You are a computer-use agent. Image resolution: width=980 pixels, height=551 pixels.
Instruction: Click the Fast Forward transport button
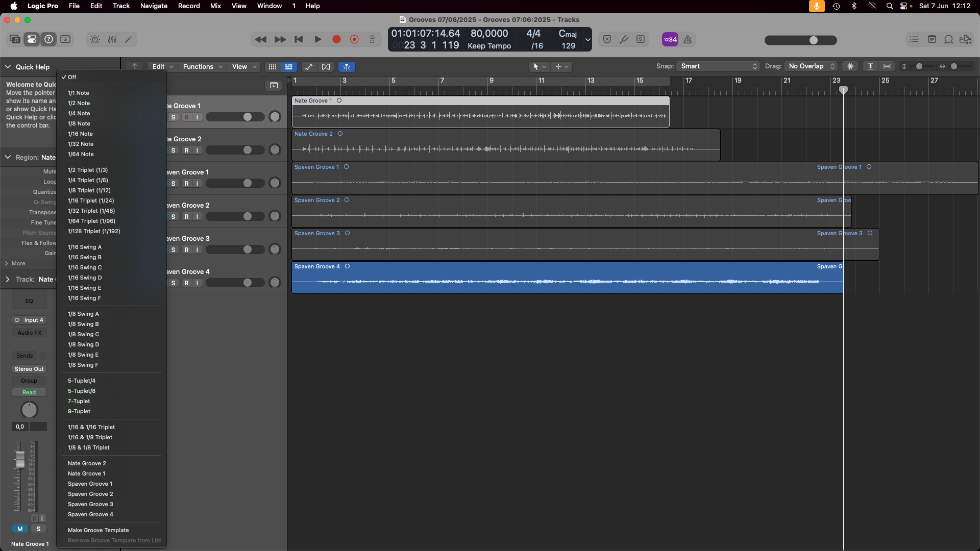[280, 39]
